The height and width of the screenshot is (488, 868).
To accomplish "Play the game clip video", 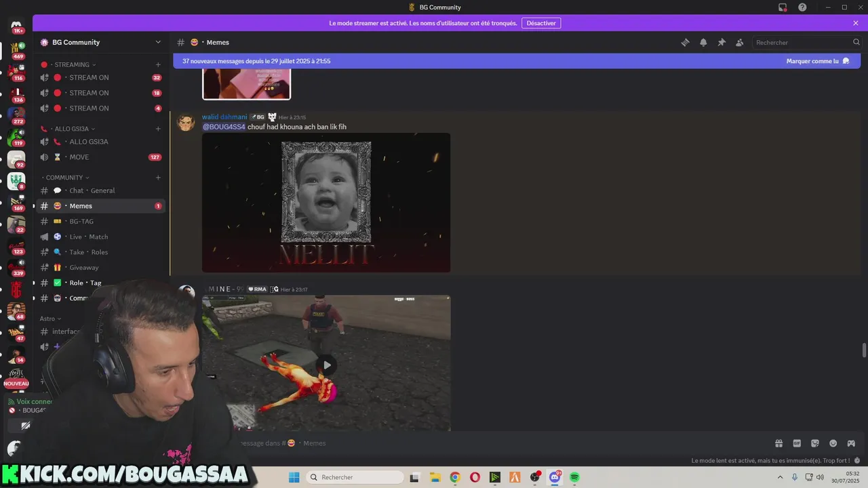I will 327,365.
